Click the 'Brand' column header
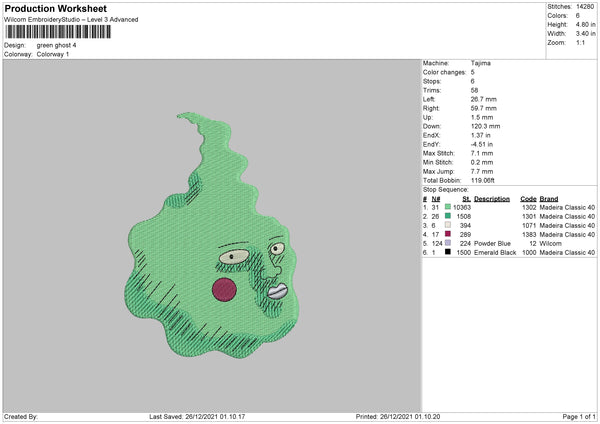This screenshot has height=424, width=600. coord(549,199)
